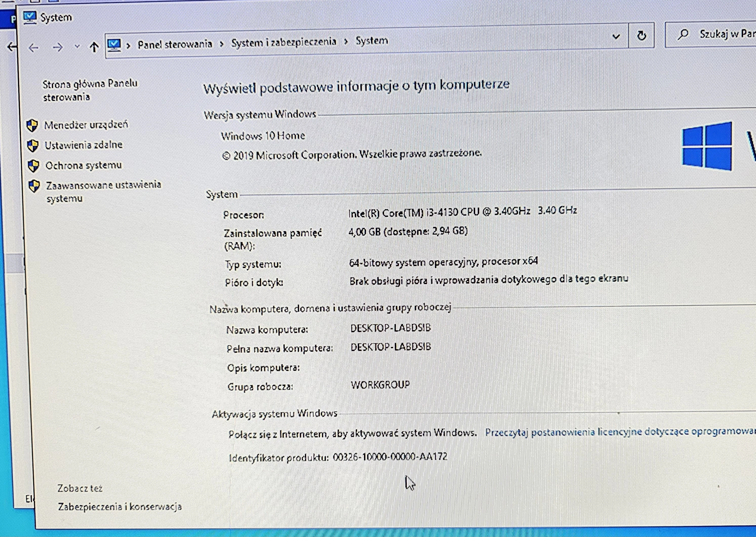The height and width of the screenshot is (537, 756).
Task: Open the recent locations dropdown chevron
Action: pyautogui.click(x=77, y=47)
